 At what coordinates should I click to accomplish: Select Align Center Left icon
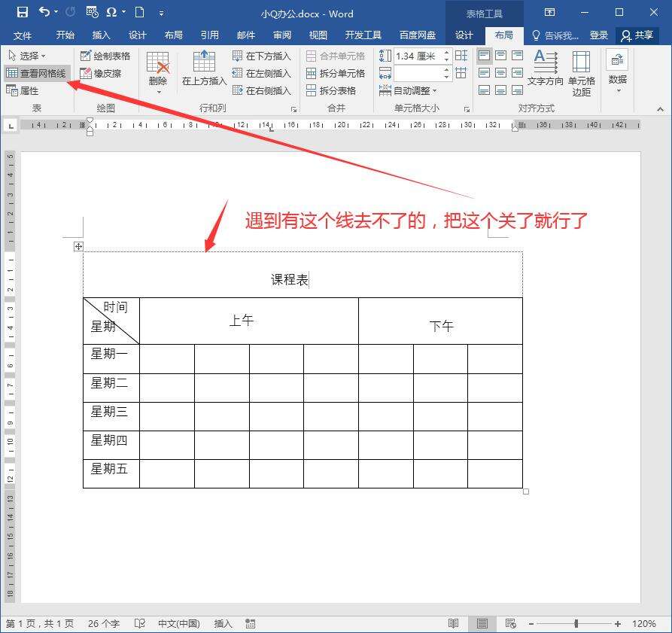click(x=485, y=72)
